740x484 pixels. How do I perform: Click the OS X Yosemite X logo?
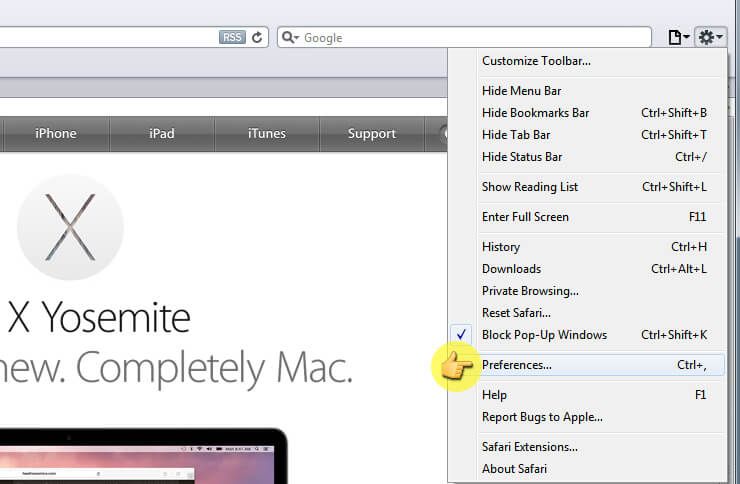pyautogui.click(x=70, y=227)
